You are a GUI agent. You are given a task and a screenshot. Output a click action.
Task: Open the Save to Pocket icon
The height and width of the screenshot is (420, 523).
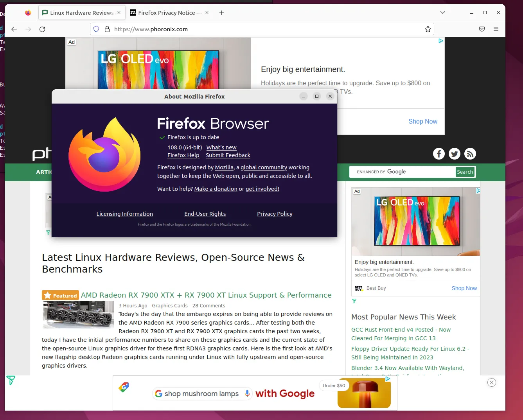[482, 29]
